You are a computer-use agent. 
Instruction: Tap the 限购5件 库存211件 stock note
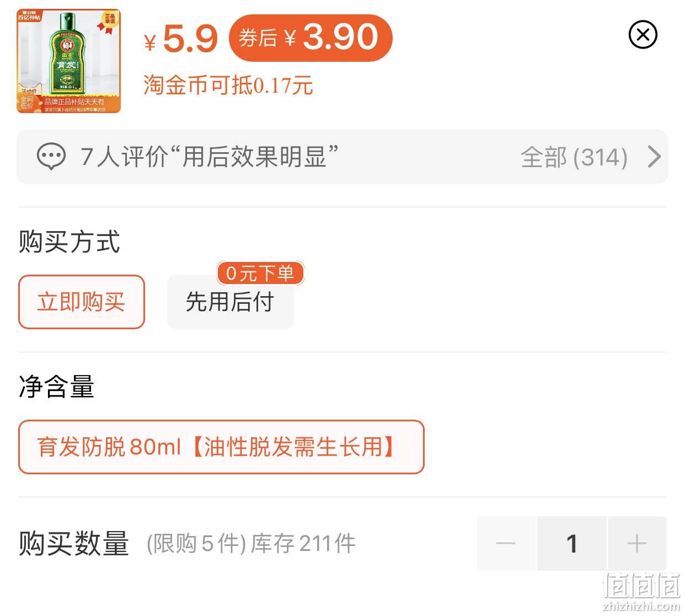pos(251,544)
